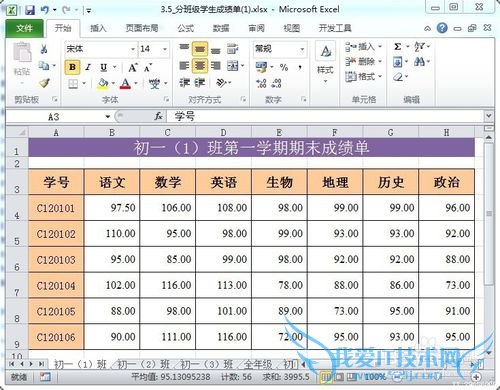Screen dimensions: 500x390
Task: Switch to the 视图 tab
Action: pyautogui.click(x=292, y=28)
